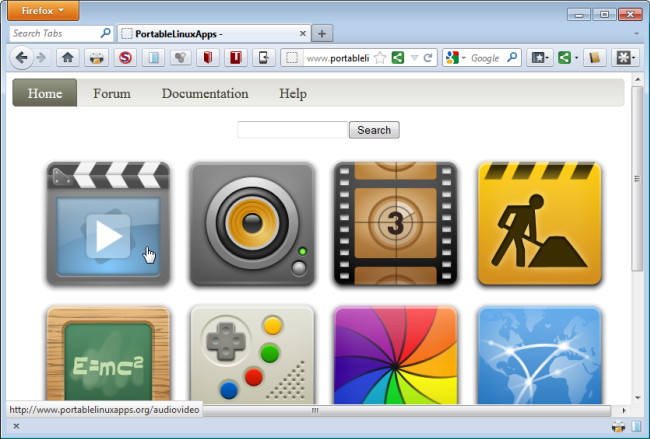Open the Forum navigation item
650x439 pixels.
[112, 93]
